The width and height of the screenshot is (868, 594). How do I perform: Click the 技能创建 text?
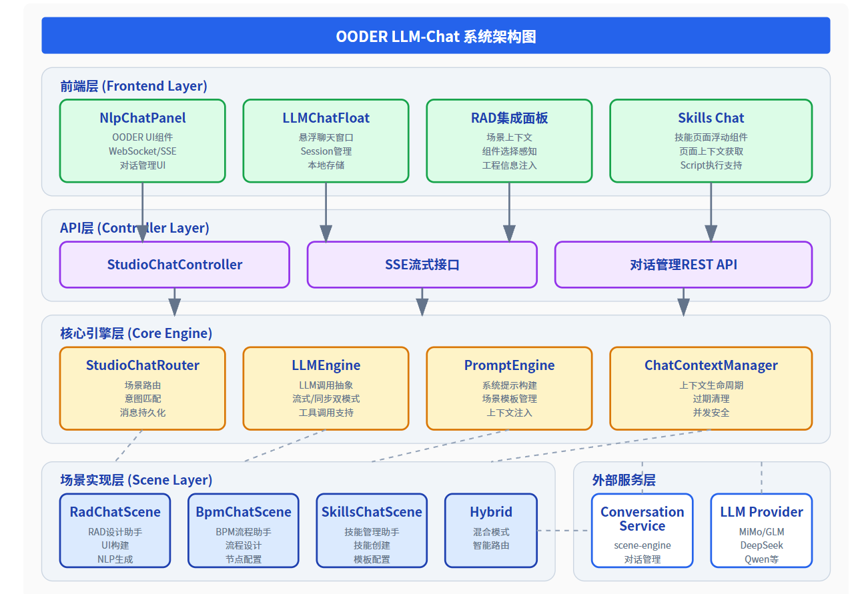pos(372,545)
